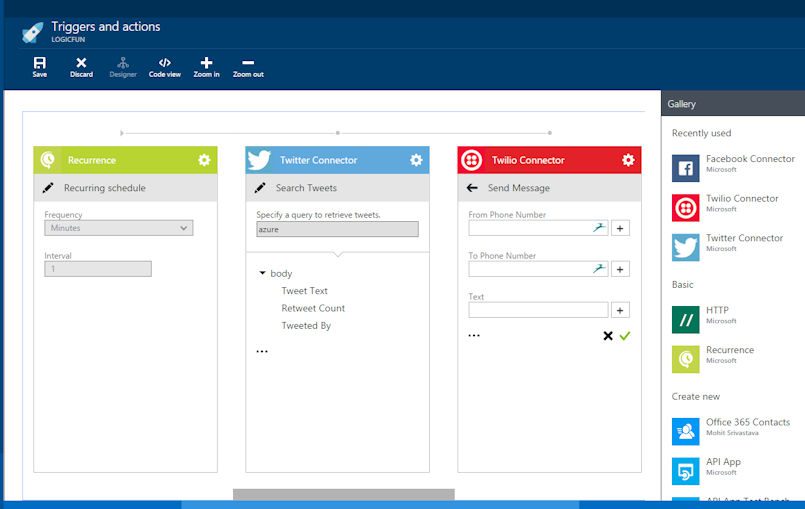The image size is (805, 509).
Task: Click the Gallery panel header
Action: click(x=733, y=104)
